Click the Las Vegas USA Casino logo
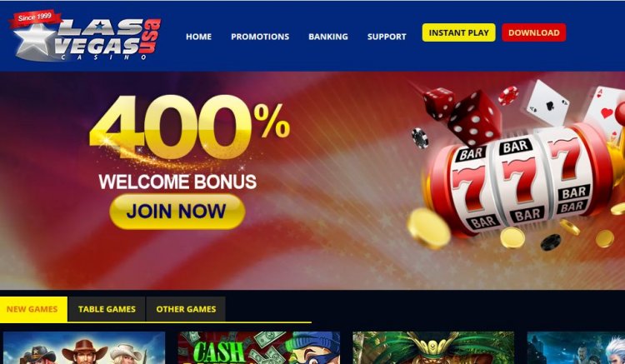 [x=86, y=37]
